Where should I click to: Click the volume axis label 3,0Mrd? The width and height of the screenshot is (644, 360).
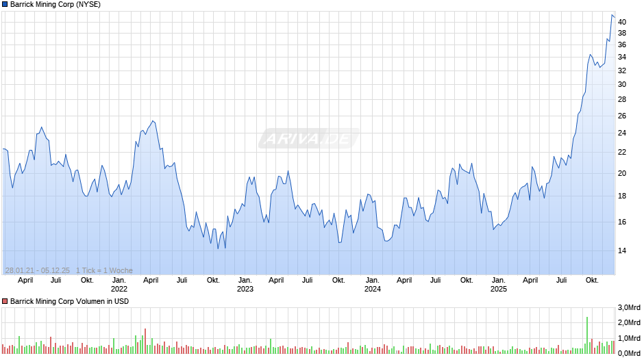click(629, 307)
